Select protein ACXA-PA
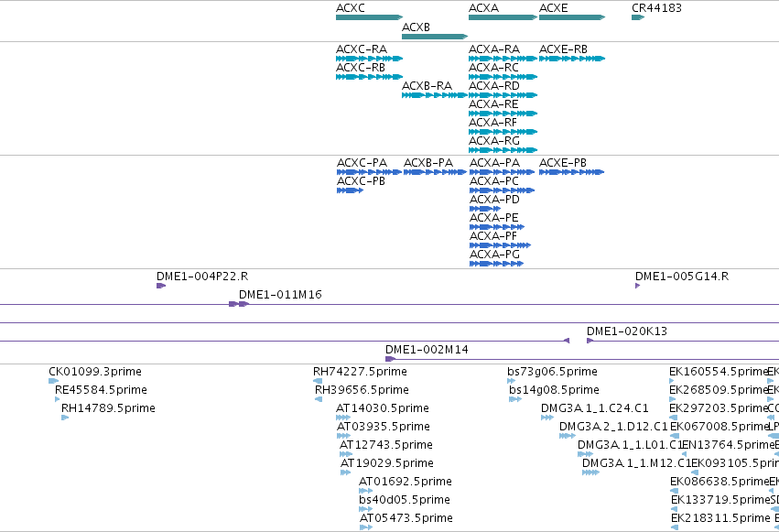 pyautogui.click(x=503, y=172)
